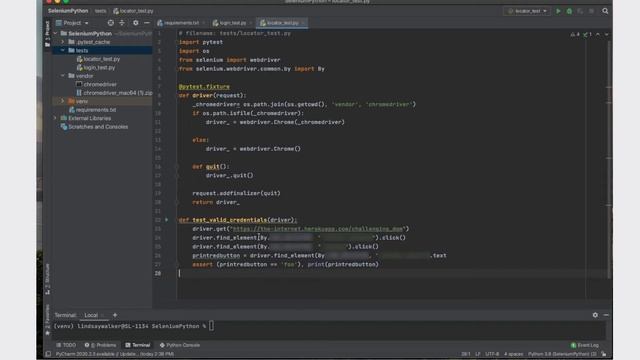This screenshot has height=360, width=640.
Task: Click the lock read-only toggle in status bar
Action: (604, 354)
